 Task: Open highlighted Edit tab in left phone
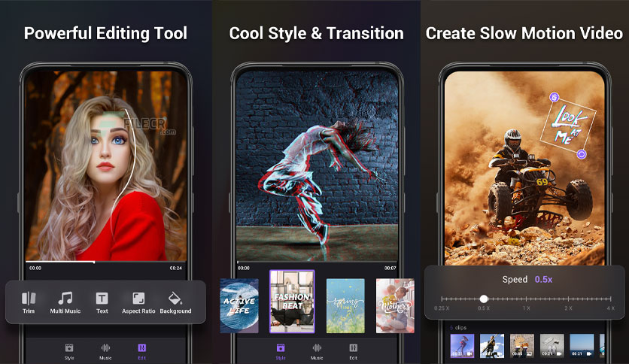pos(142,351)
